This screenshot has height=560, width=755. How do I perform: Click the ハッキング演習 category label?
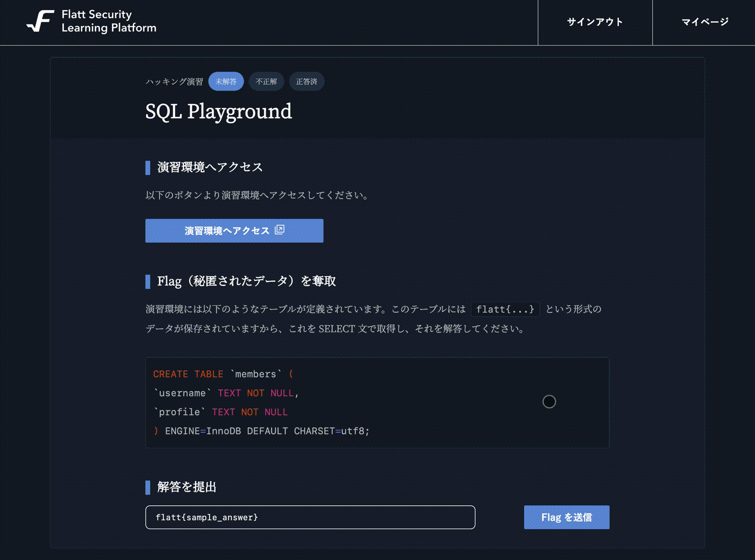[x=174, y=82]
